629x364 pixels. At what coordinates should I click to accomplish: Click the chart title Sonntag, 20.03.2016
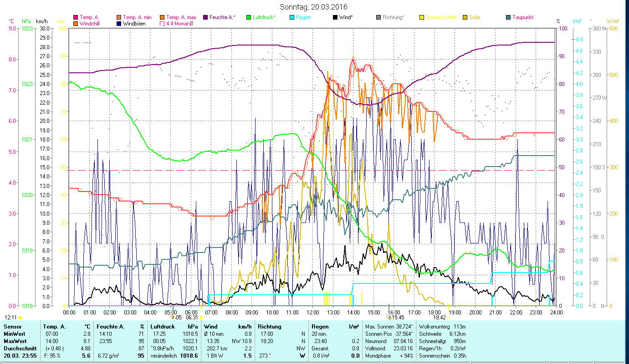[x=314, y=7]
